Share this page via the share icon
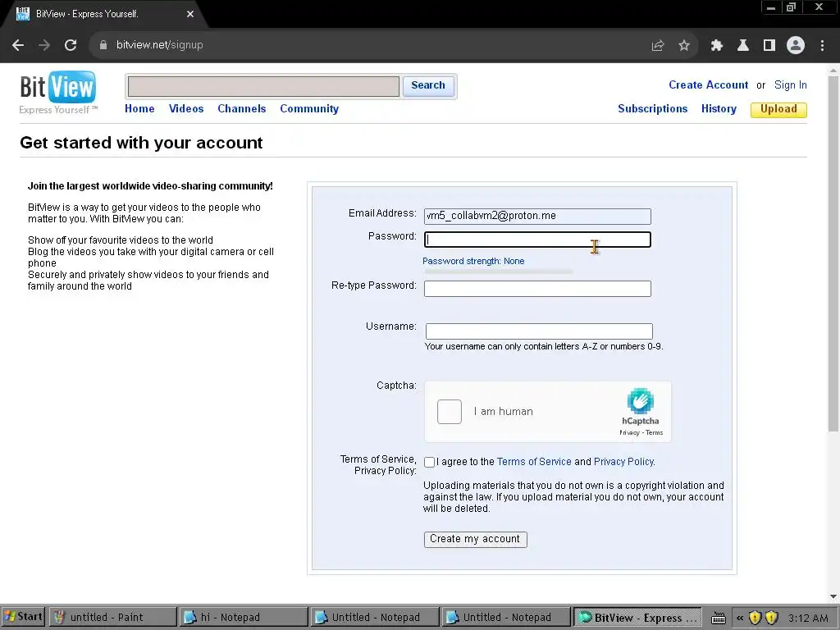Screen dimensions: 840x630 point(657,46)
